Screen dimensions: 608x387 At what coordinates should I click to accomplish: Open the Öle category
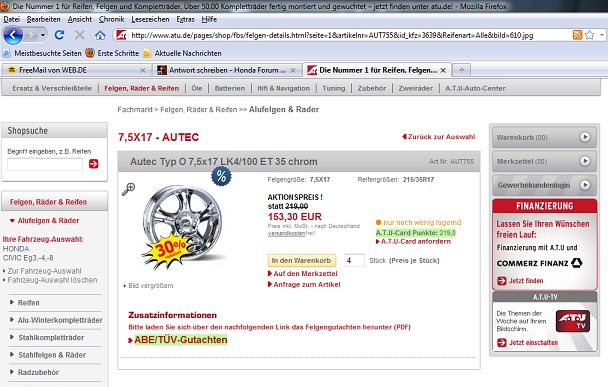pyautogui.click(x=197, y=88)
